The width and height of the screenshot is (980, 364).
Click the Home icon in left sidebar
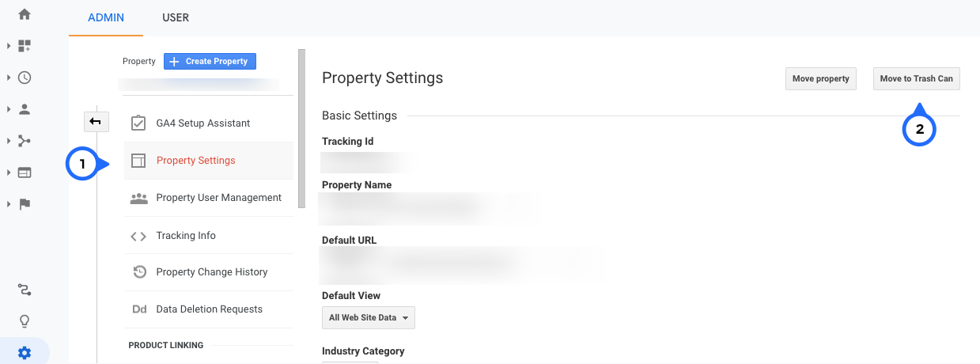click(x=24, y=14)
